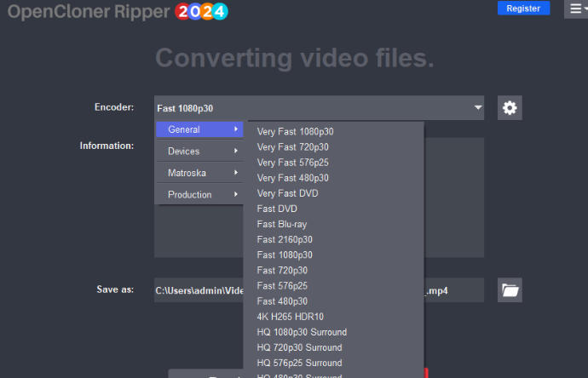Click the Register button

point(523,9)
